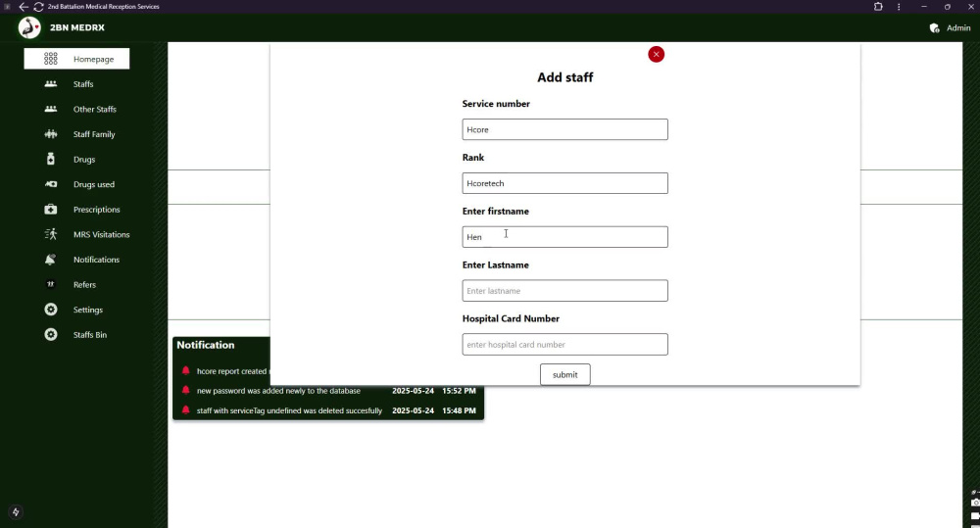Click the 15:52 PM timestamp
The width and height of the screenshot is (980, 528).
coord(459,391)
